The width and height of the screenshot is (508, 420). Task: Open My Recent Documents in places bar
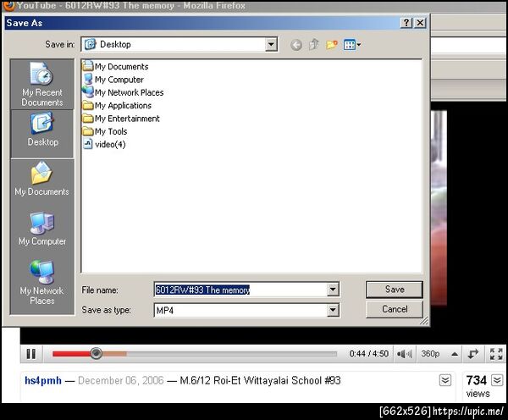tap(42, 85)
